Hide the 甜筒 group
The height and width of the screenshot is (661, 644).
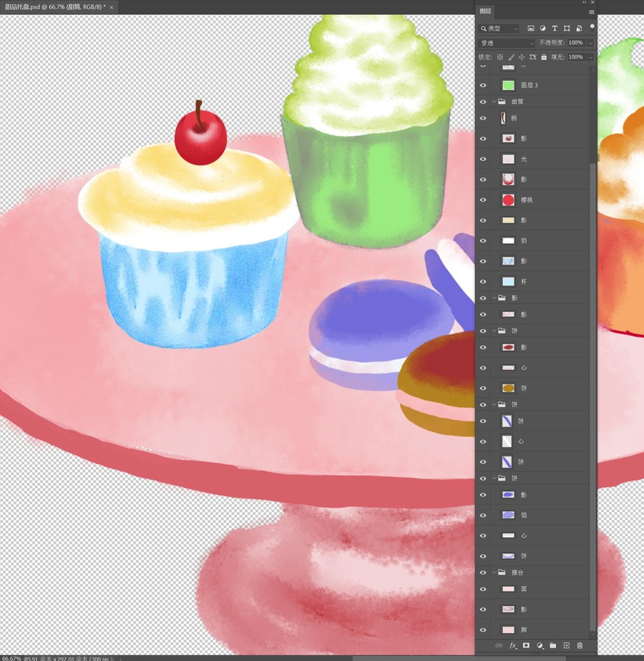(x=483, y=102)
